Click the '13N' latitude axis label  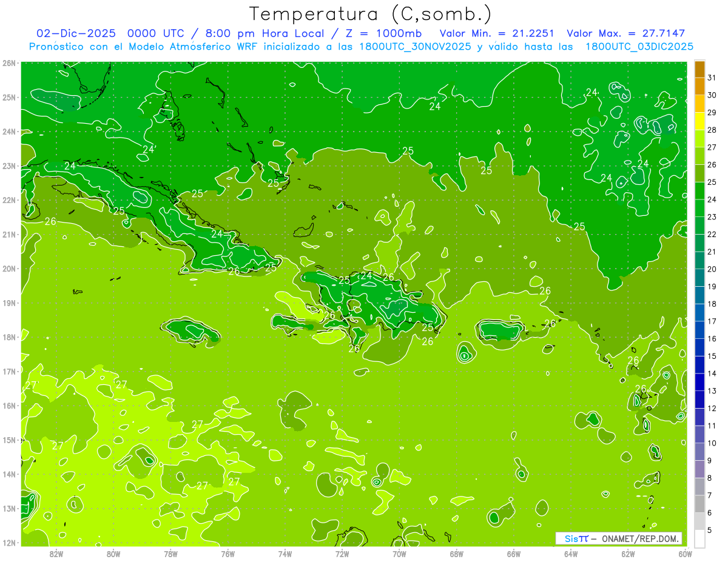click(x=9, y=508)
